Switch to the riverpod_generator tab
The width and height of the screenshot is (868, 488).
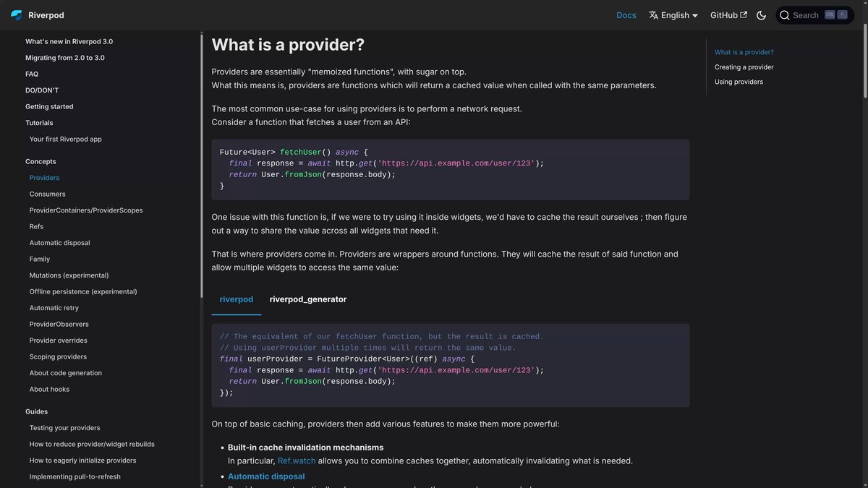pyautogui.click(x=308, y=299)
